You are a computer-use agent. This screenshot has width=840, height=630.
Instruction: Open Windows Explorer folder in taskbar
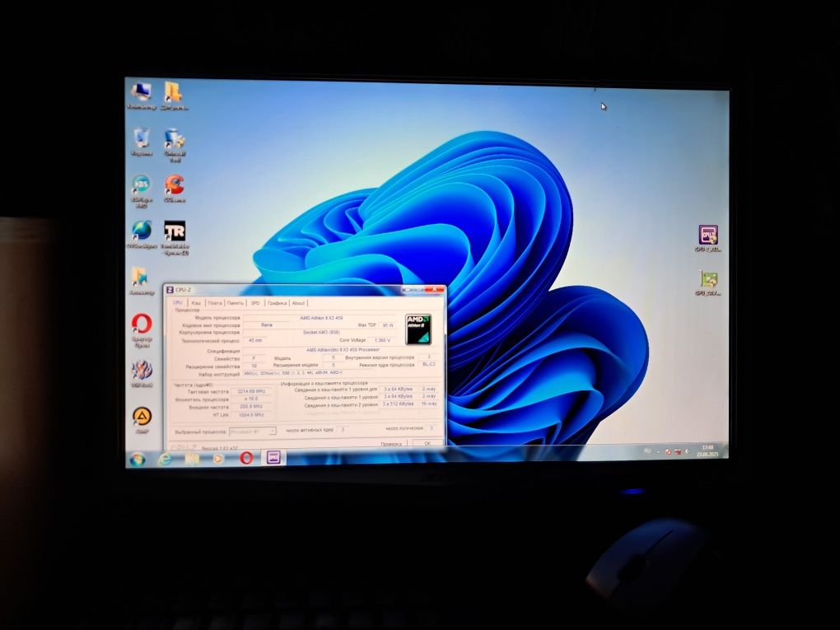click(192, 459)
